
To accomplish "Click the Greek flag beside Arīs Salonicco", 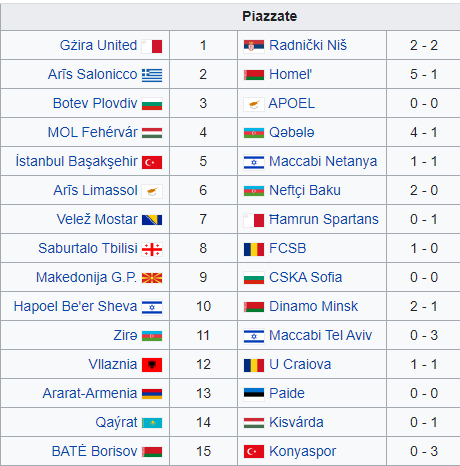I will [x=152, y=75].
